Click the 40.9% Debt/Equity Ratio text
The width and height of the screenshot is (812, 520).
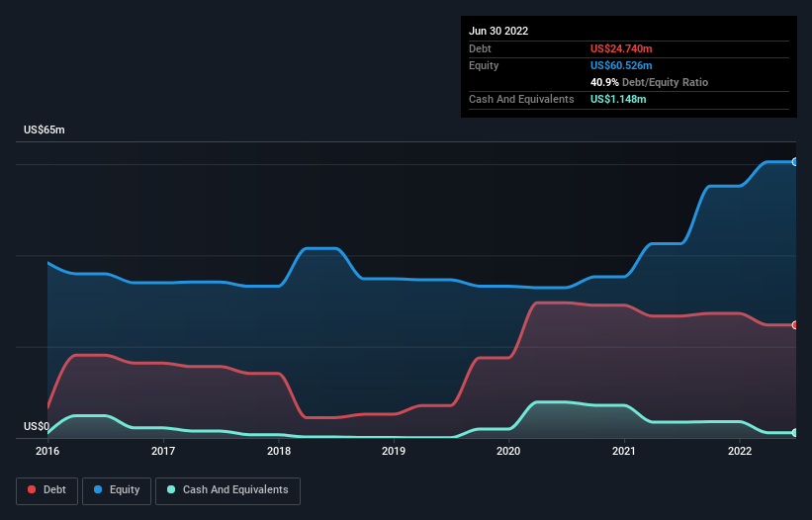click(x=649, y=82)
